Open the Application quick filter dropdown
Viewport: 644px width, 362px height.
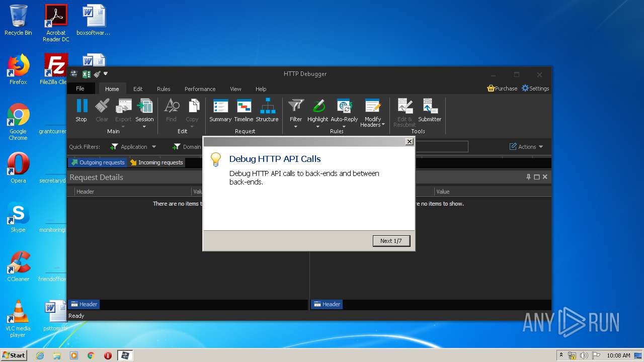click(133, 147)
